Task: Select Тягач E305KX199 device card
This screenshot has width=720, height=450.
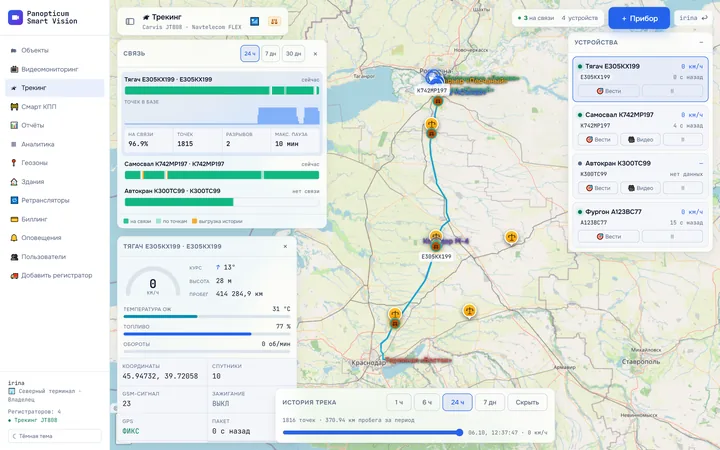Action: click(641, 79)
